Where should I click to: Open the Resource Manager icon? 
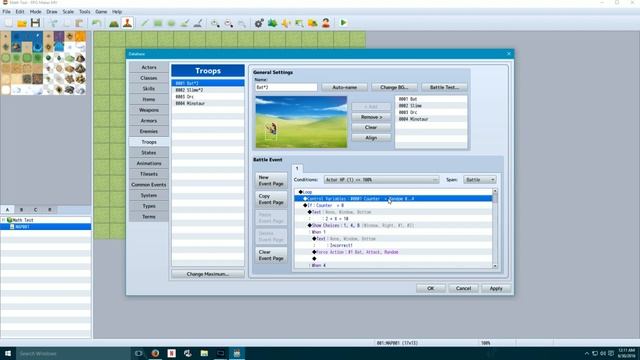313,23
